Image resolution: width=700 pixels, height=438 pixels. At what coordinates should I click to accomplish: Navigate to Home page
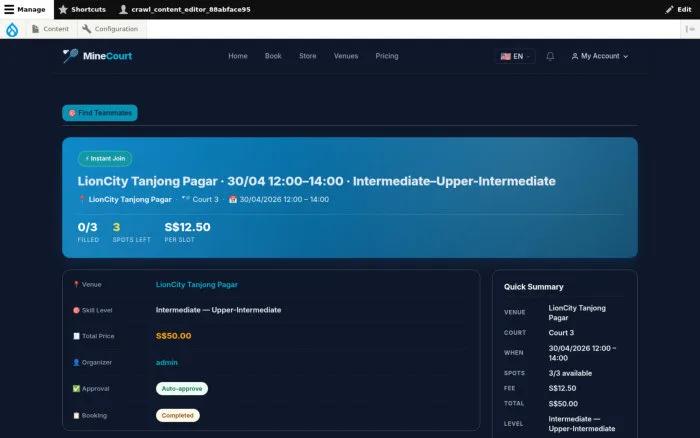coord(238,56)
